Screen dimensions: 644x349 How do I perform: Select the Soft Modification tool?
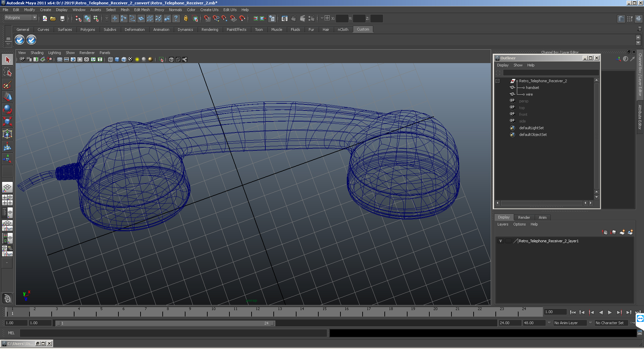coord(7,146)
